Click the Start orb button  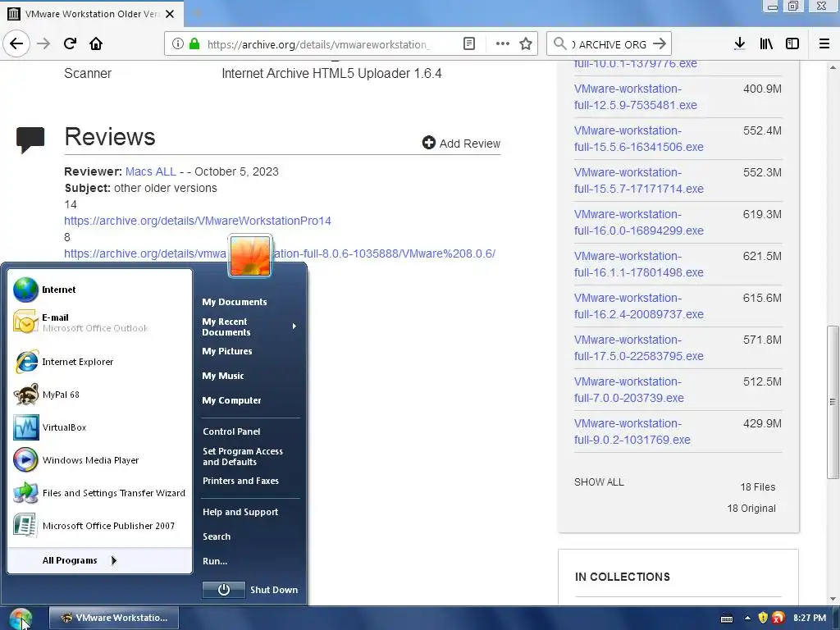[x=21, y=619]
